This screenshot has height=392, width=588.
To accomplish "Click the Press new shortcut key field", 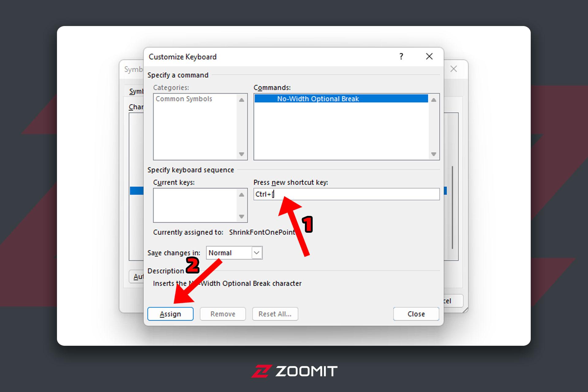I will pyautogui.click(x=346, y=194).
